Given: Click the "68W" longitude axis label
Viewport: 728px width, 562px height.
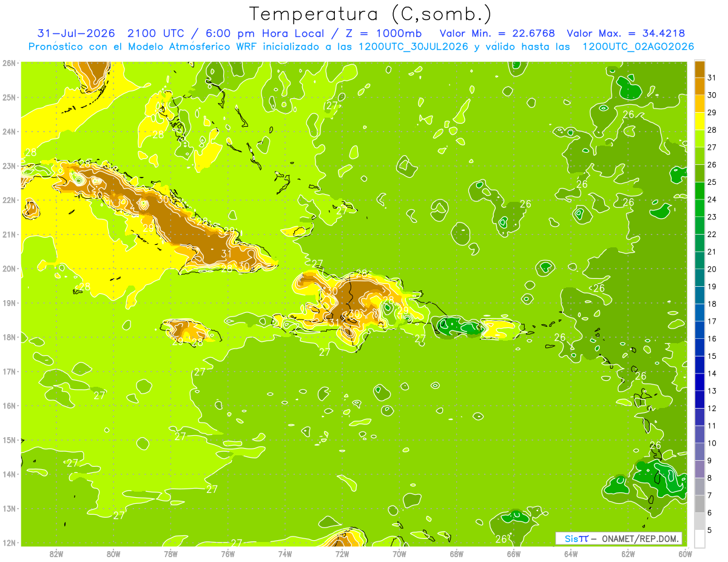Looking at the screenshot, I should coord(457,554).
